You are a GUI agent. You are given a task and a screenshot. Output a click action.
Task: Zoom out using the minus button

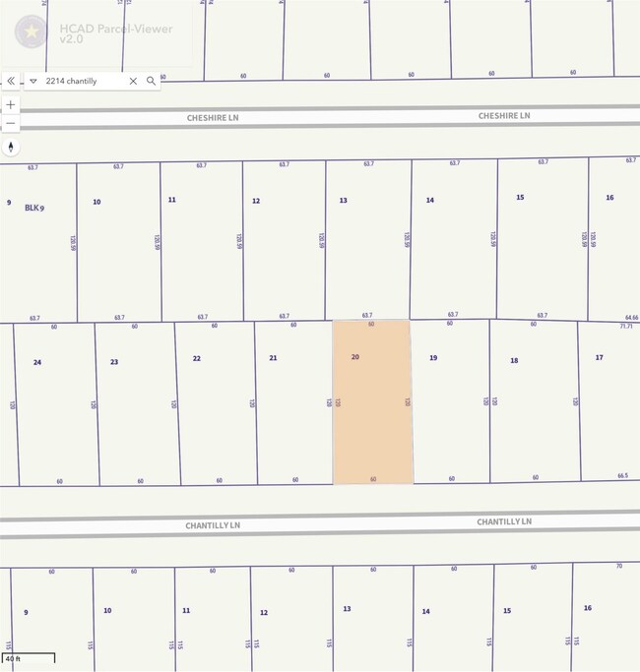(x=11, y=124)
